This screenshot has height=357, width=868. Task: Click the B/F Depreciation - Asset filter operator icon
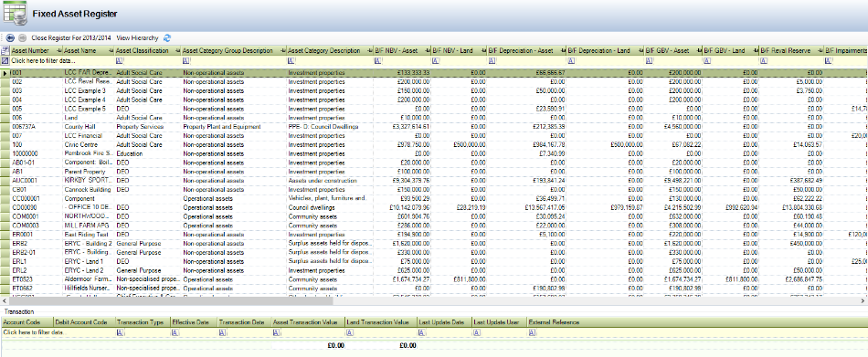pos(492,61)
